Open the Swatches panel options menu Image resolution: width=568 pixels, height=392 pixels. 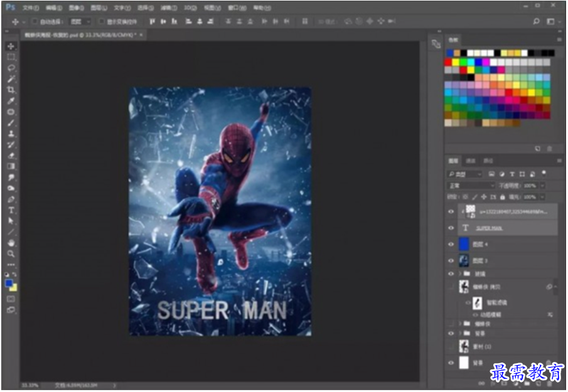(559, 40)
